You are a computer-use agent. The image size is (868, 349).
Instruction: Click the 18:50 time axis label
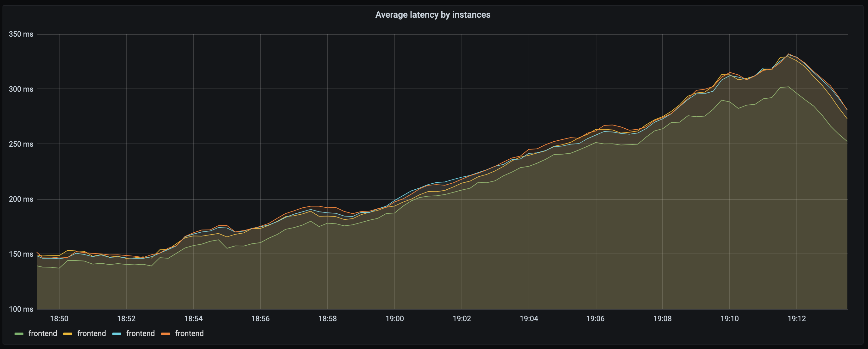point(59,319)
